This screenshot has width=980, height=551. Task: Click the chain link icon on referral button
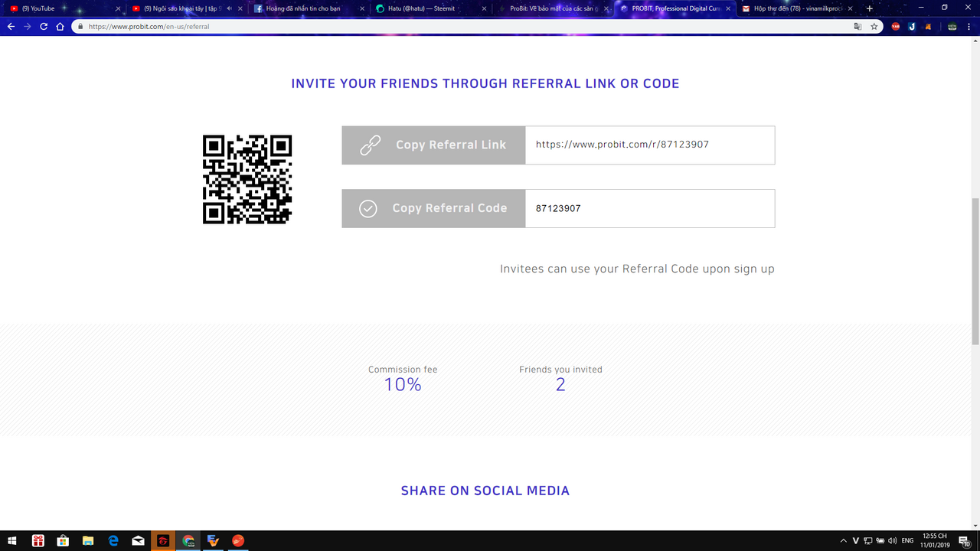(x=371, y=145)
